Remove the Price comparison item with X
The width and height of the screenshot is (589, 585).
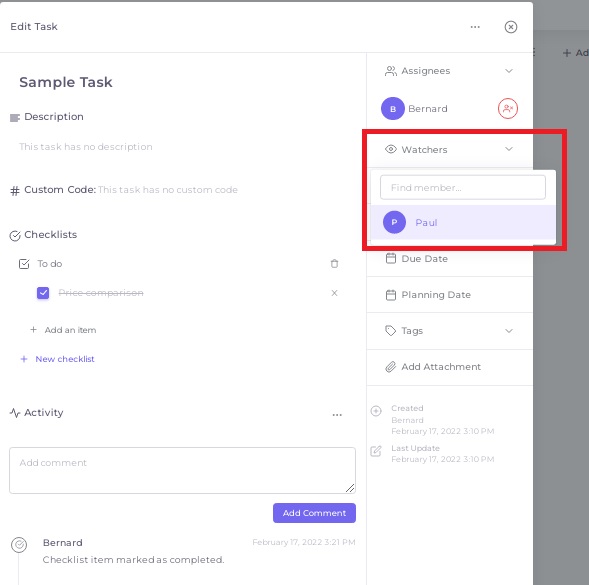(334, 293)
